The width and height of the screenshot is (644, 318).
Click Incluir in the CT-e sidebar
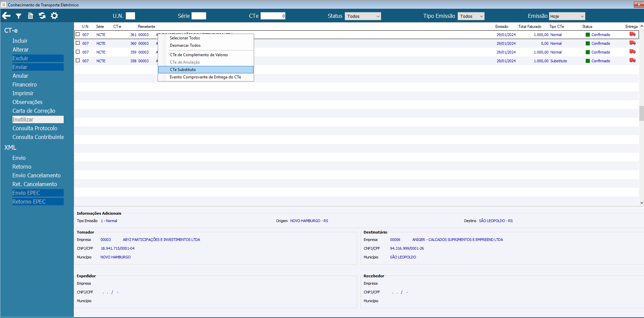(20, 41)
